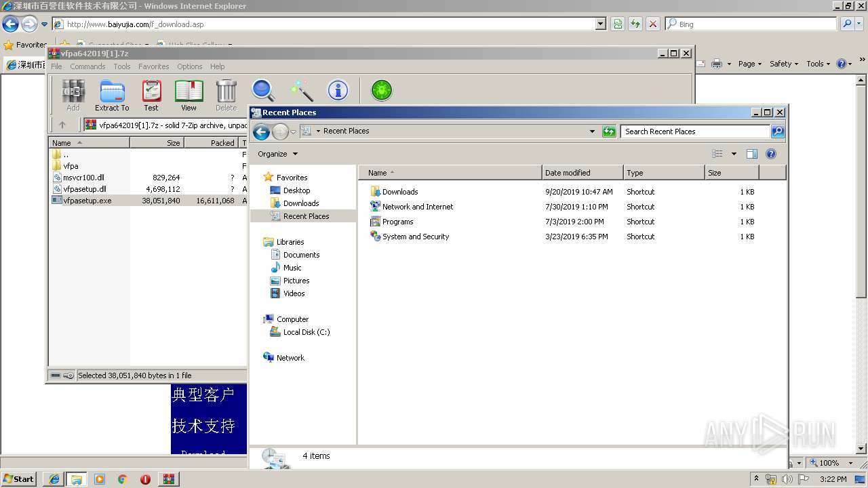Sort WinRAR files by Size column
Screen dimensions: 868x488
pyautogui.click(x=157, y=143)
